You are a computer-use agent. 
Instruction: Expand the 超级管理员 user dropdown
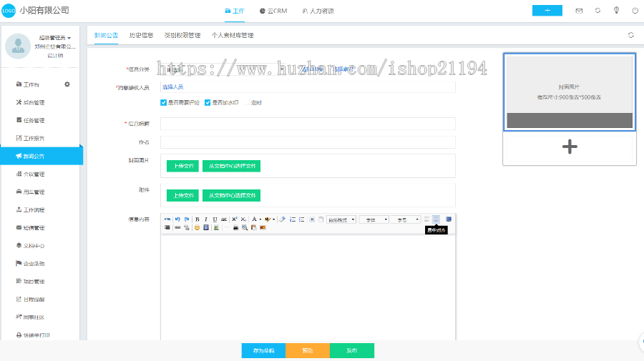(54, 38)
